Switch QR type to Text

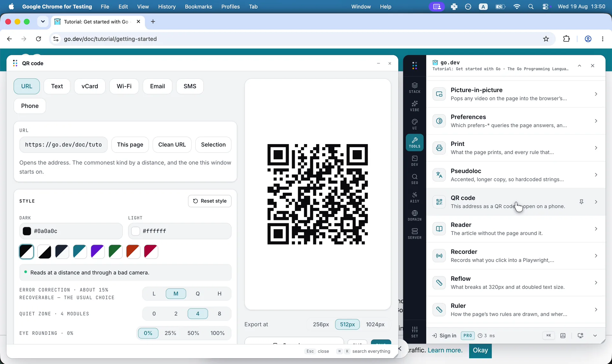point(57,86)
